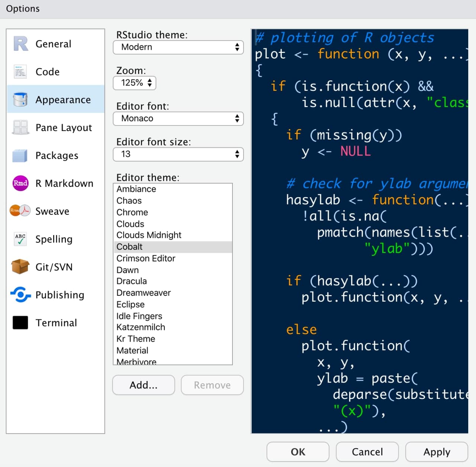Click the General R logo icon

click(x=20, y=44)
